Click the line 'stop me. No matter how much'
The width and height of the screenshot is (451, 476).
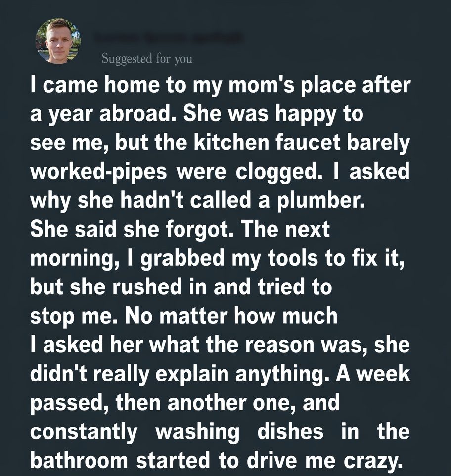[184, 316]
